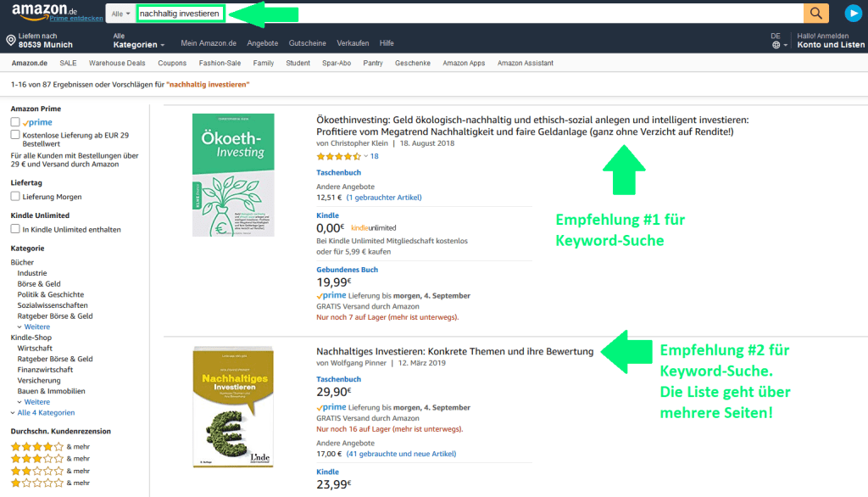Open Ökoeth-Investing book cover thumbnail
This screenshot has width=868, height=497.
tap(233, 175)
